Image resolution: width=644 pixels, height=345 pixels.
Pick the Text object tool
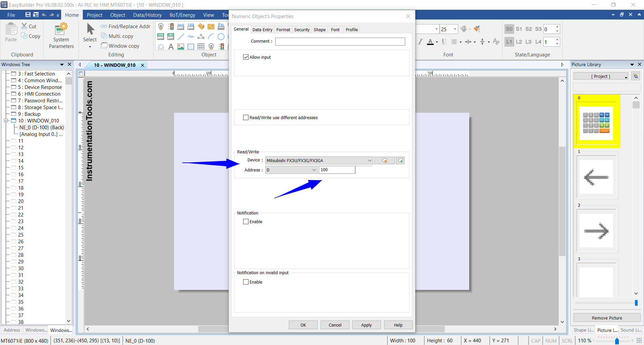coord(171,47)
